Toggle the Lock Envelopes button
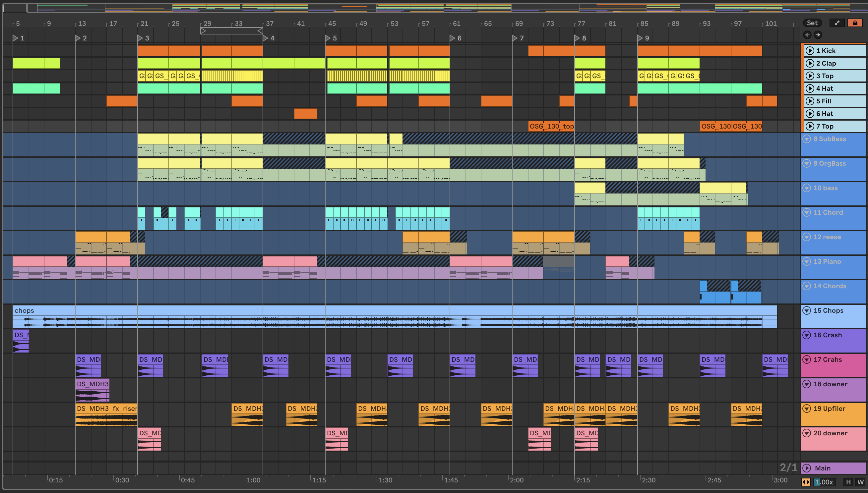This screenshot has width=868, height=493. (855, 23)
